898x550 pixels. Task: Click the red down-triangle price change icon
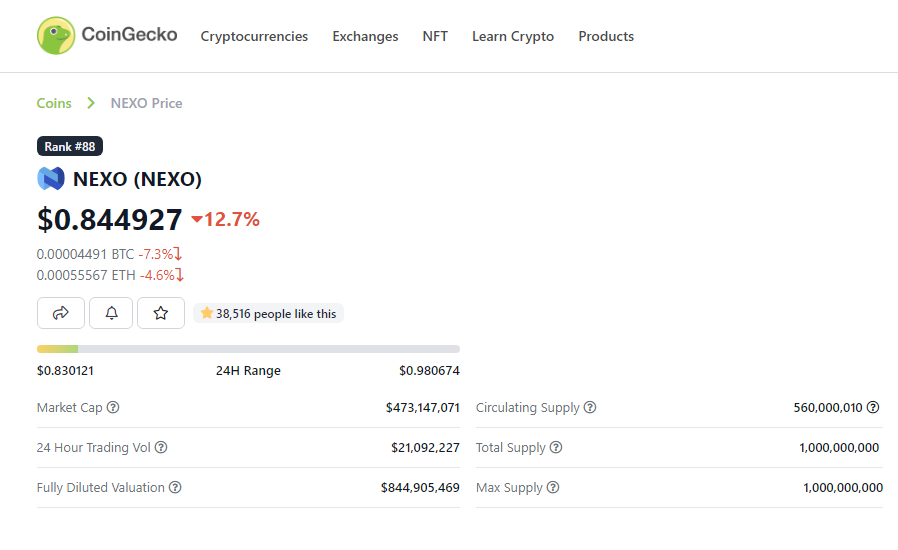coord(197,219)
